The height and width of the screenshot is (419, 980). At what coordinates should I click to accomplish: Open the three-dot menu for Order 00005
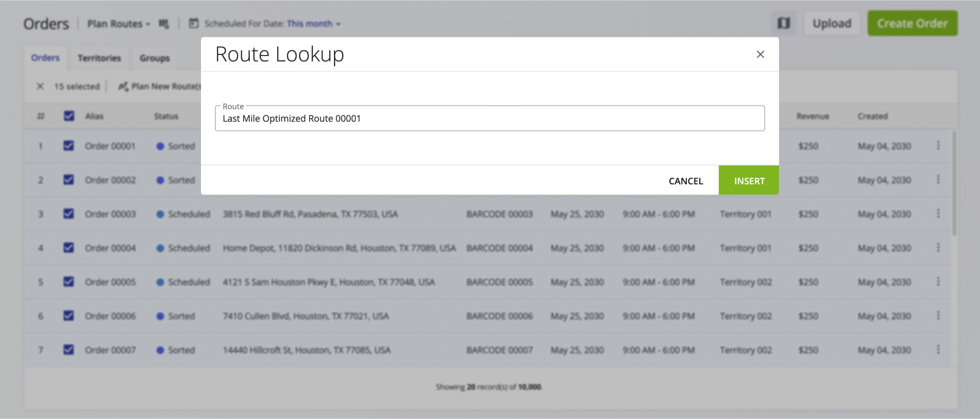(x=938, y=281)
